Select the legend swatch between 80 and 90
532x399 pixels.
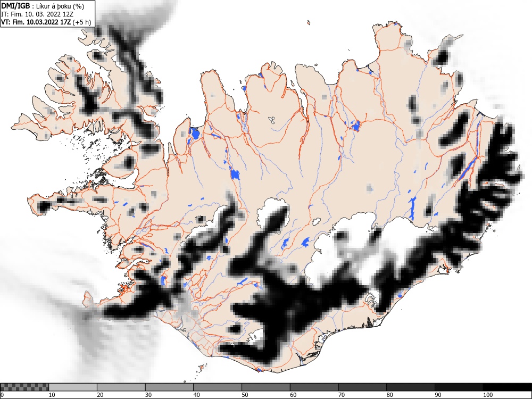click(x=410, y=387)
